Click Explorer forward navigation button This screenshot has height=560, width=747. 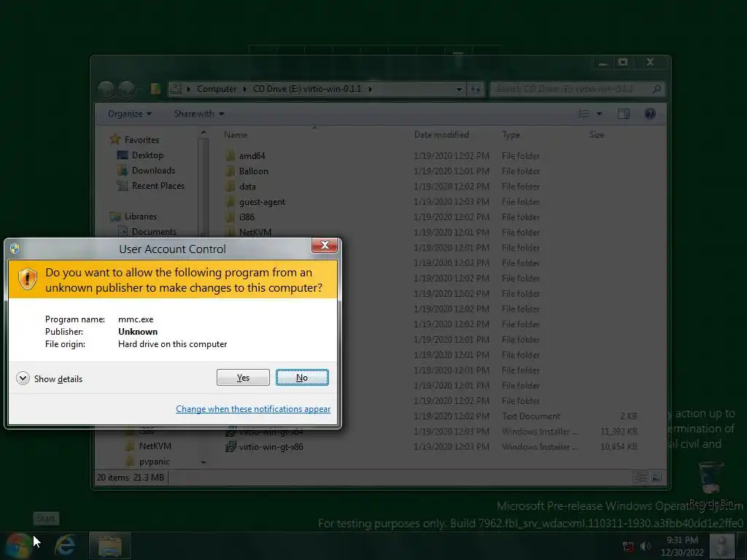pos(127,89)
